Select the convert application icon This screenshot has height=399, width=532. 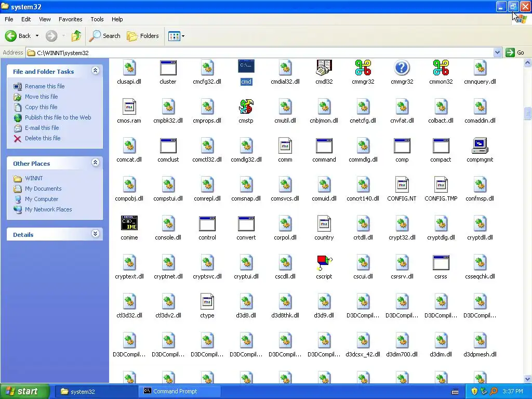(x=246, y=223)
